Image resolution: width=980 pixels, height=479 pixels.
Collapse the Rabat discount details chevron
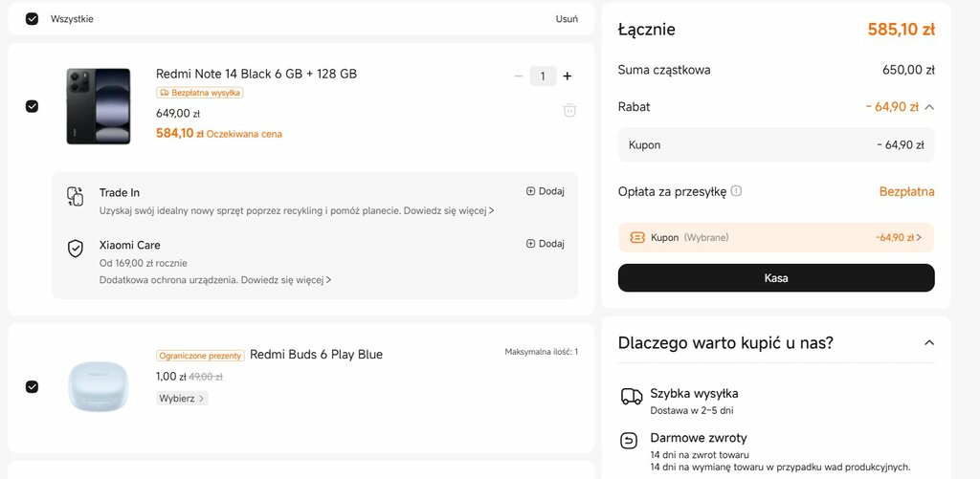pos(929,107)
